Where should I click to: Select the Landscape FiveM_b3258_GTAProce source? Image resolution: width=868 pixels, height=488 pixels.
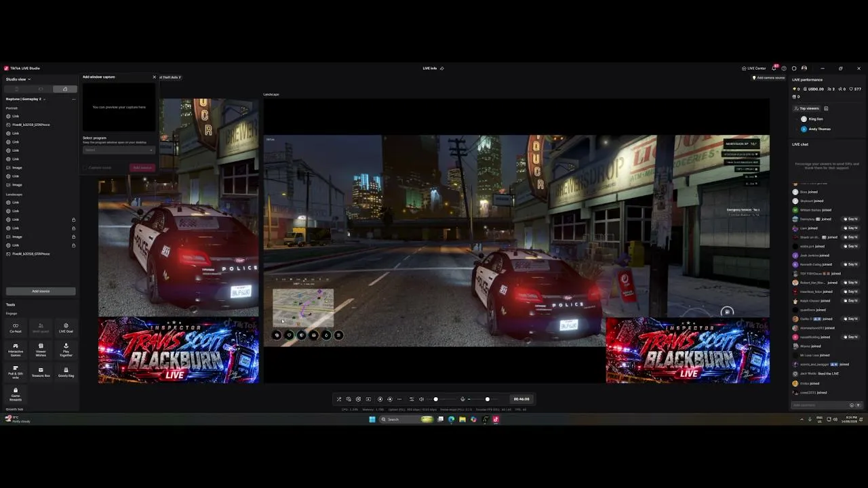click(x=41, y=253)
